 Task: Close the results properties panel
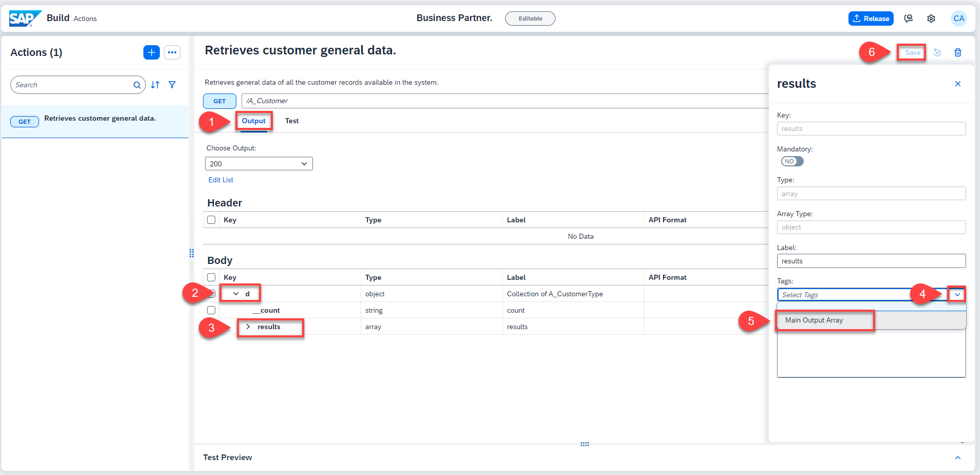click(958, 84)
